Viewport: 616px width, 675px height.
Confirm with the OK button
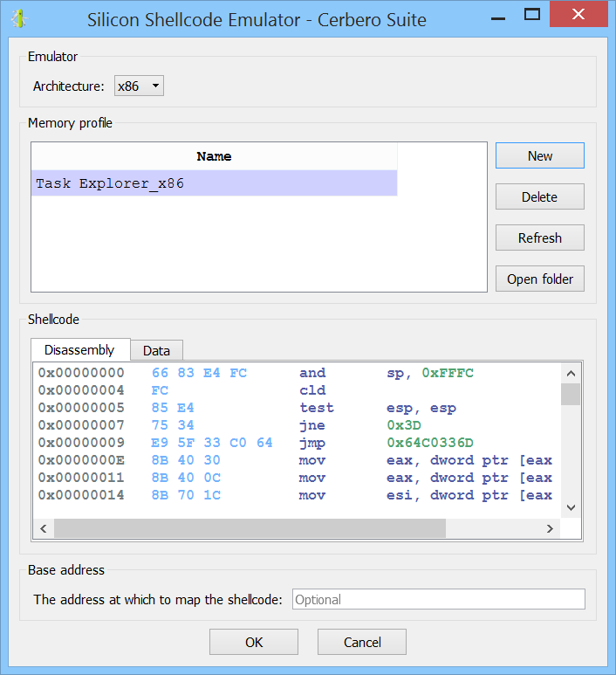(x=254, y=643)
